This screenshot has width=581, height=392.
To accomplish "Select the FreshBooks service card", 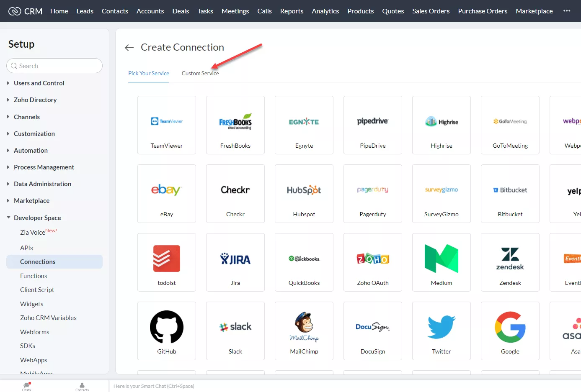I will click(x=235, y=125).
